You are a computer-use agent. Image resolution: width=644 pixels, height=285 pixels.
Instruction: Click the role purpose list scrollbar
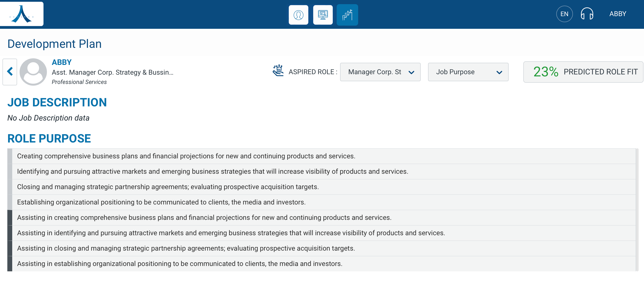(x=637, y=210)
